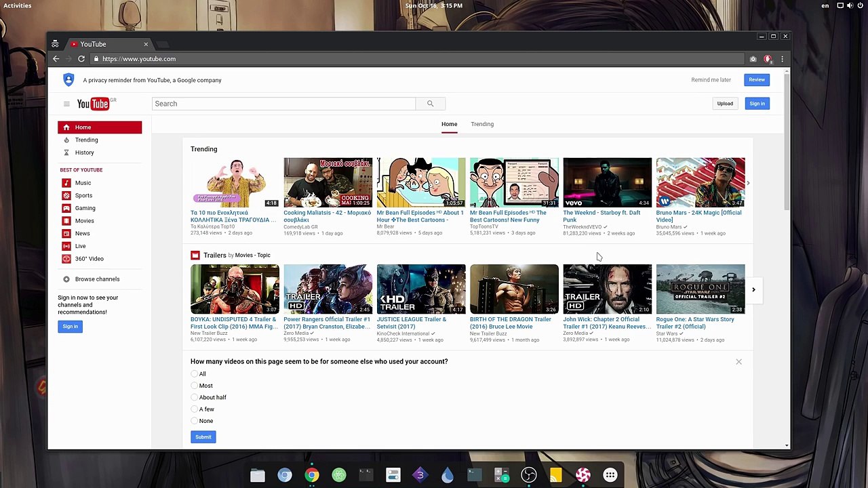Submit the survey answer
This screenshot has width=868, height=488.
pos(203,437)
